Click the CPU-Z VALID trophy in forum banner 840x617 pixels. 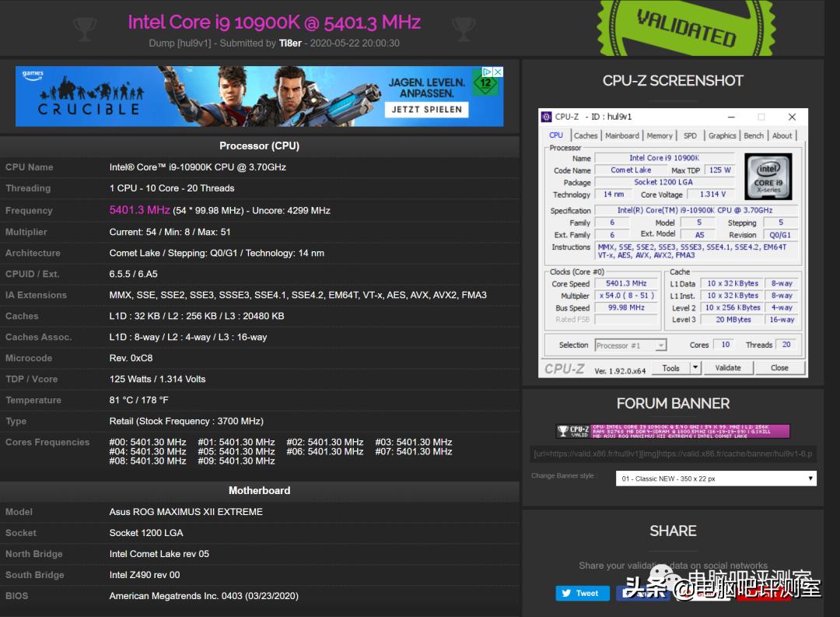(563, 429)
